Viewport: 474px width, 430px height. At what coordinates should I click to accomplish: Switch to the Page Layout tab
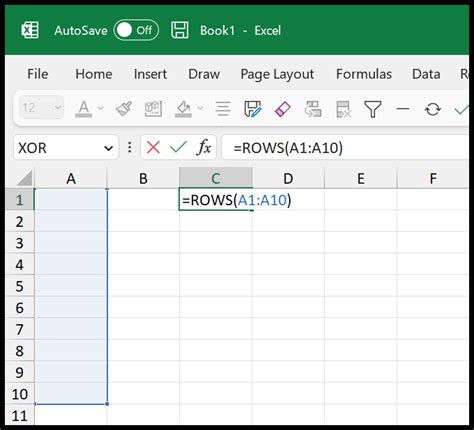277,74
